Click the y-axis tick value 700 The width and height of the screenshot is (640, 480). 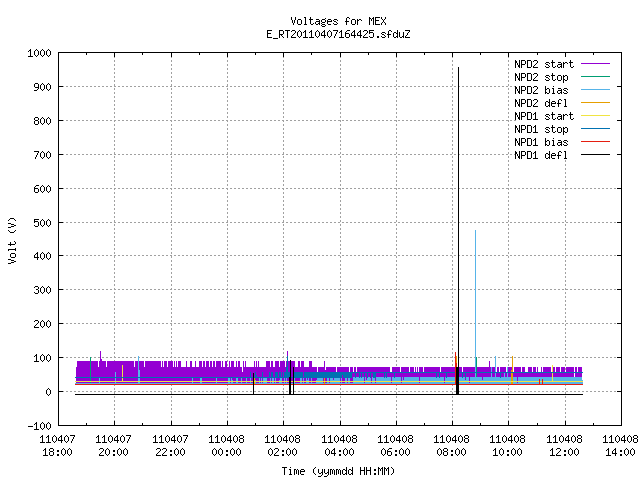pos(42,155)
